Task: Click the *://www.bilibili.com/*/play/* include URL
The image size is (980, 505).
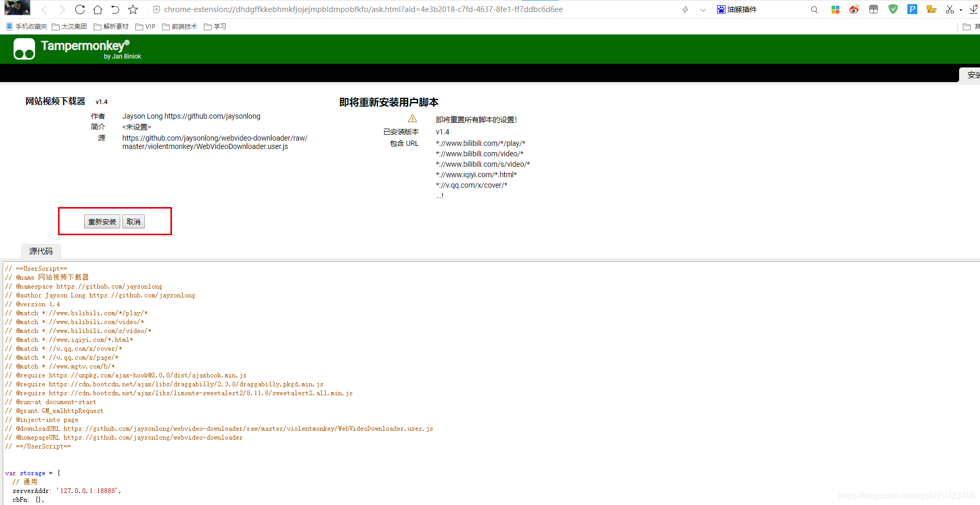Action: 480,143
